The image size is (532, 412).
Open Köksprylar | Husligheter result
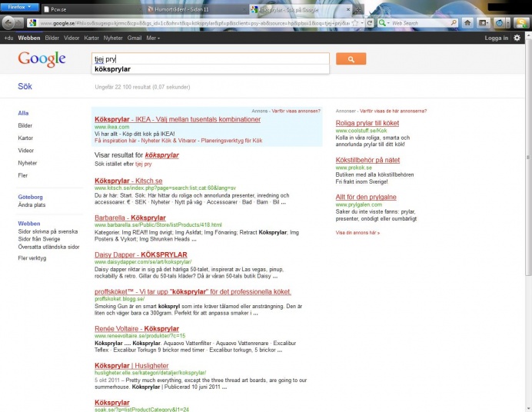tap(131, 366)
